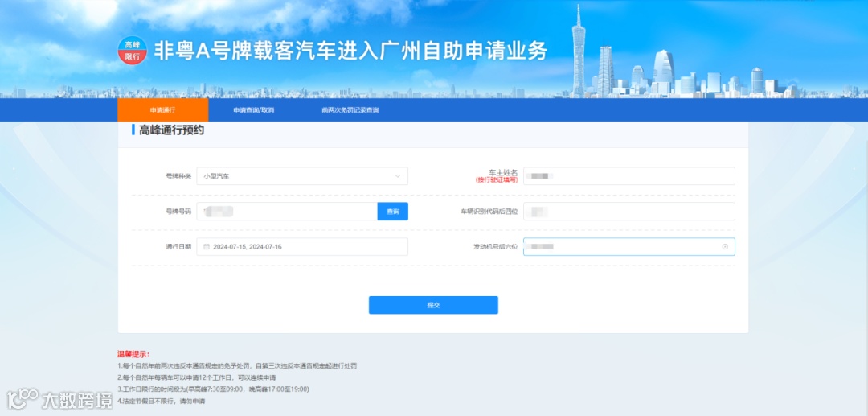Click the page title 非粤A号牌载客汽车进入广州自助申请业务
Screen dimensions: 868x416
point(350,51)
